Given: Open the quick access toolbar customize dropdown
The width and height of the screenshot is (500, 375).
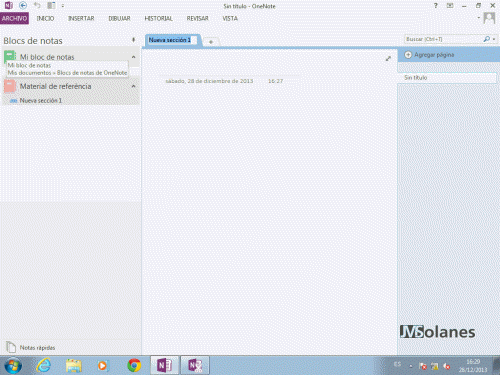Looking at the screenshot, I should pos(63,6).
